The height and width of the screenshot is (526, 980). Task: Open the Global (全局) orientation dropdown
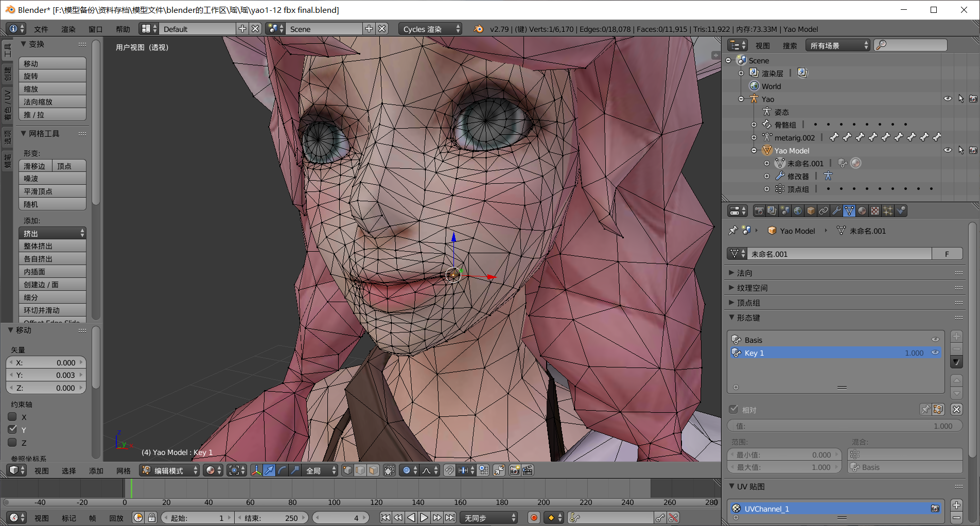(x=321, y=470)
